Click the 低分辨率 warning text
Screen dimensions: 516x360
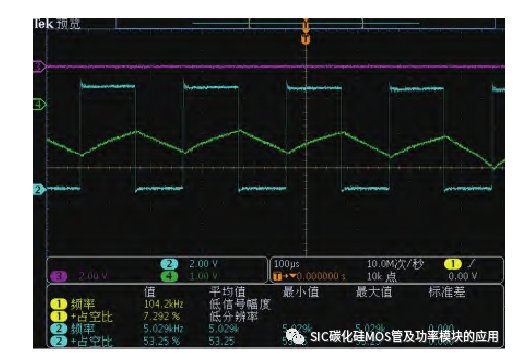(x=234, y=316)
